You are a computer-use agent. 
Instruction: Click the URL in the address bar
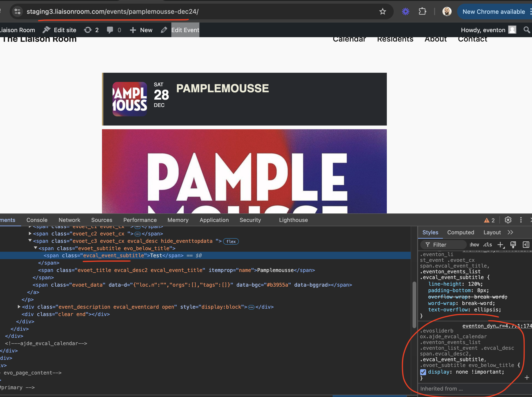[x=113, y=11]
